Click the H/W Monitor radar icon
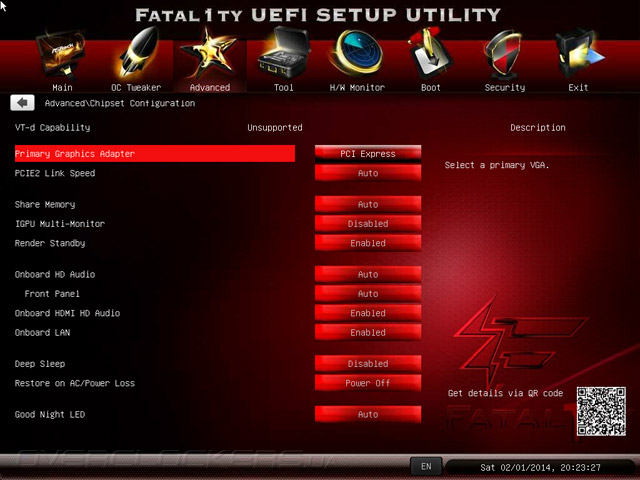This screenshot has height=480, width=640. pyautogui.click(x=358, y=52)
